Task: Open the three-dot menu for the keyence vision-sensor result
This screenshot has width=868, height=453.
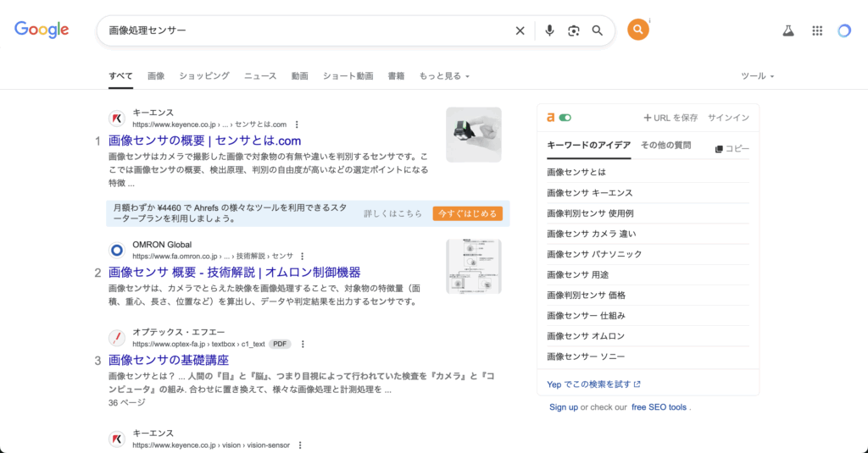Action: (300, 445)
